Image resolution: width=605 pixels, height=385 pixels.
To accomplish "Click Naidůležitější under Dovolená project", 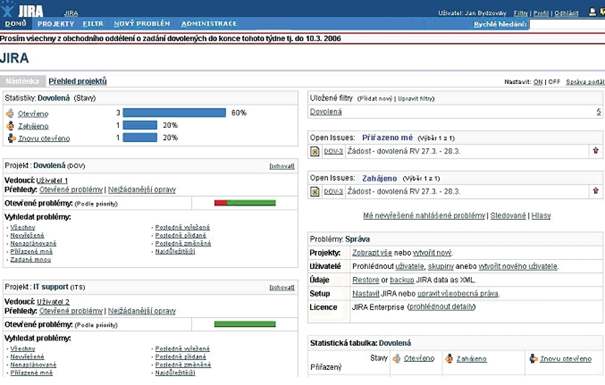I will 175,252.
